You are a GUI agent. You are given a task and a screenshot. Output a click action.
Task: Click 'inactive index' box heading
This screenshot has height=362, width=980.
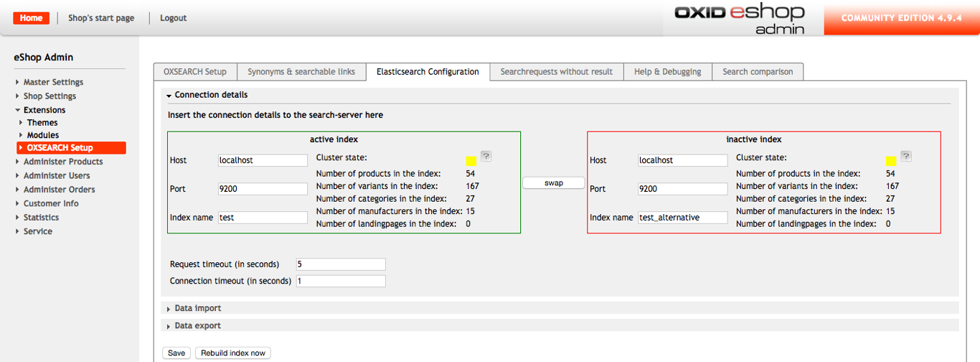753,139
